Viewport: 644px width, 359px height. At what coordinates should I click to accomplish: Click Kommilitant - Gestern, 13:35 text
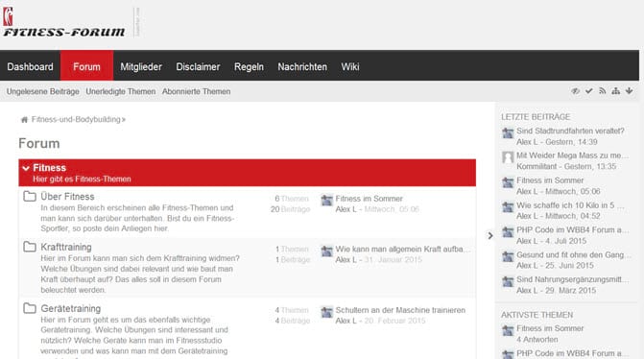point(566,166)
